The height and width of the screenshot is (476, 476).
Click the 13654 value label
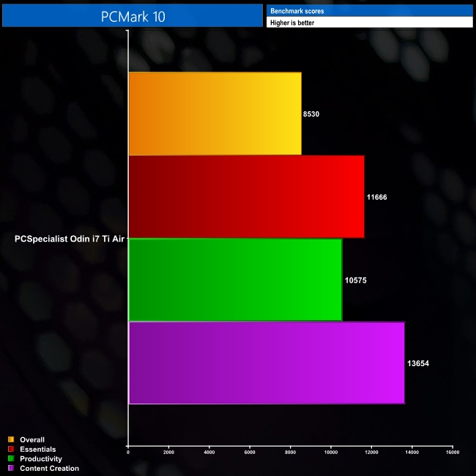point(418,363)
